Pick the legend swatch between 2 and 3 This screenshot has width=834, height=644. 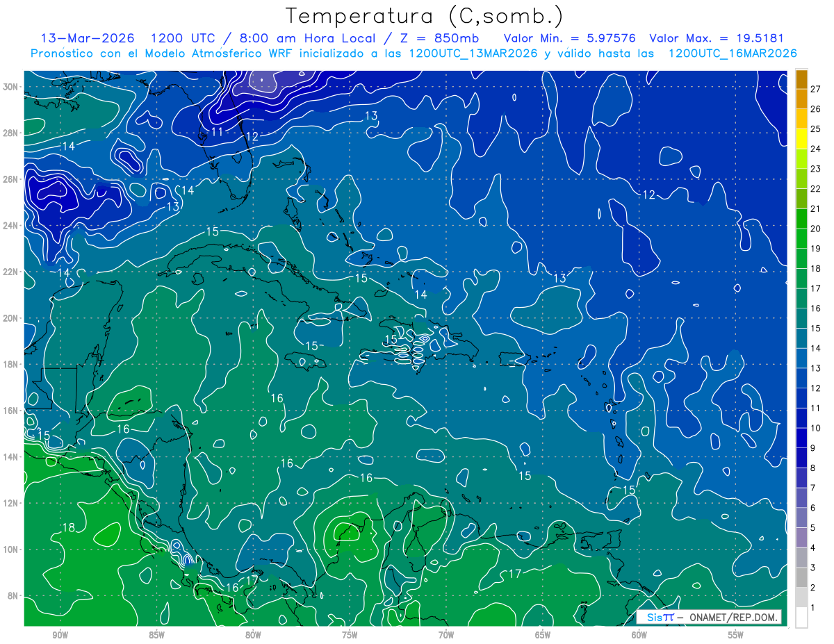801,577
